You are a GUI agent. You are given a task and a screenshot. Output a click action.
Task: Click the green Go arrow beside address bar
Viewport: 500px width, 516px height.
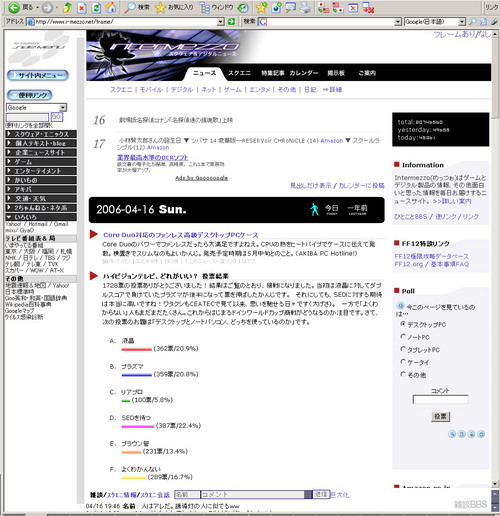click(x=231, y=22)
